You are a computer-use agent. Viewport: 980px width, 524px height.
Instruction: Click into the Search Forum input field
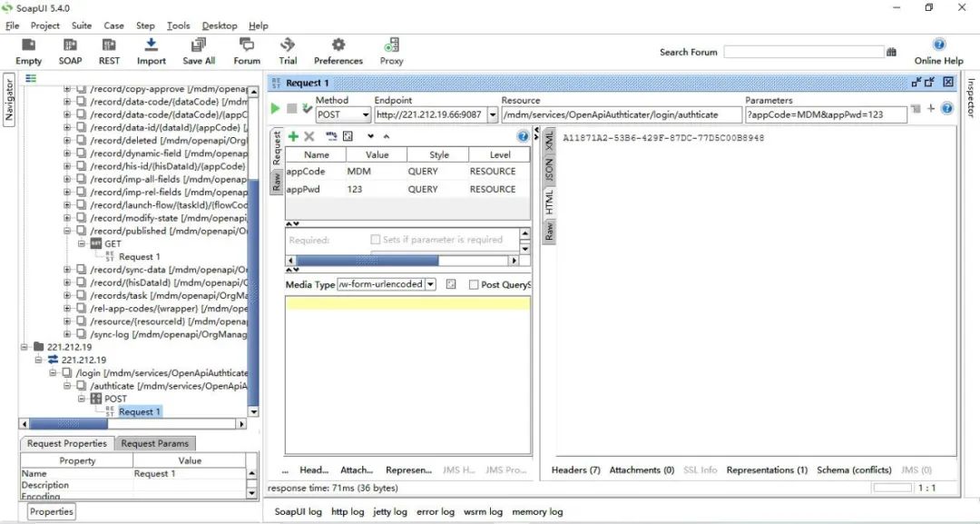[x=804, y=52]
